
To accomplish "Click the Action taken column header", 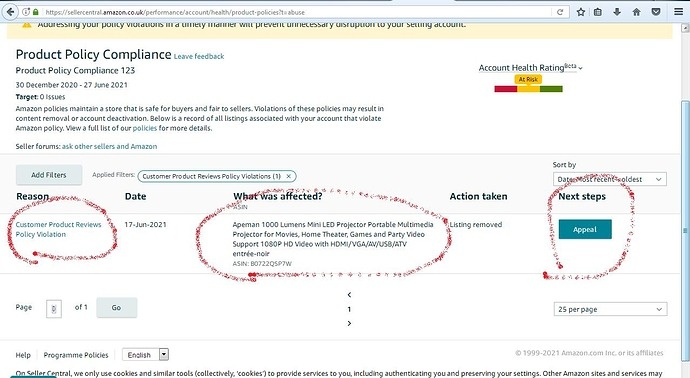I will pyautogui.click(x=478, y=196).
